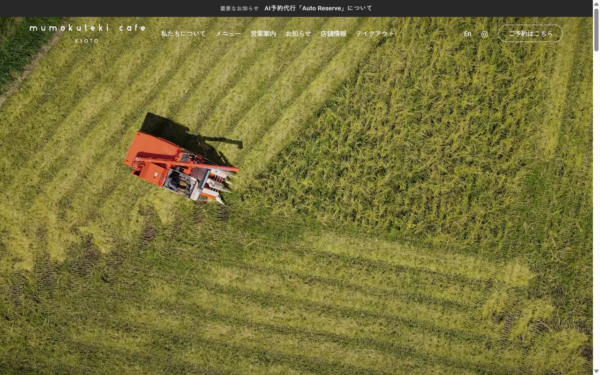
Task: Open the Auto Reserve announcement link
Action: click(x=318, y=8)
